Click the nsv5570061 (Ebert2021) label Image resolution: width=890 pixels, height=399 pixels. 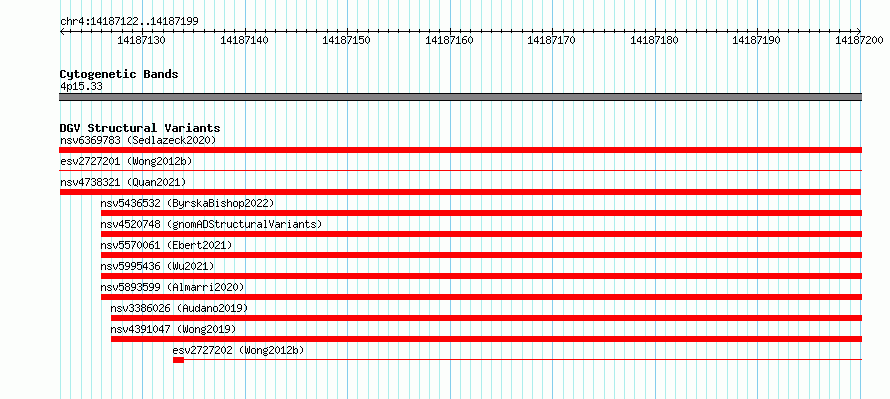pos(166,245)
